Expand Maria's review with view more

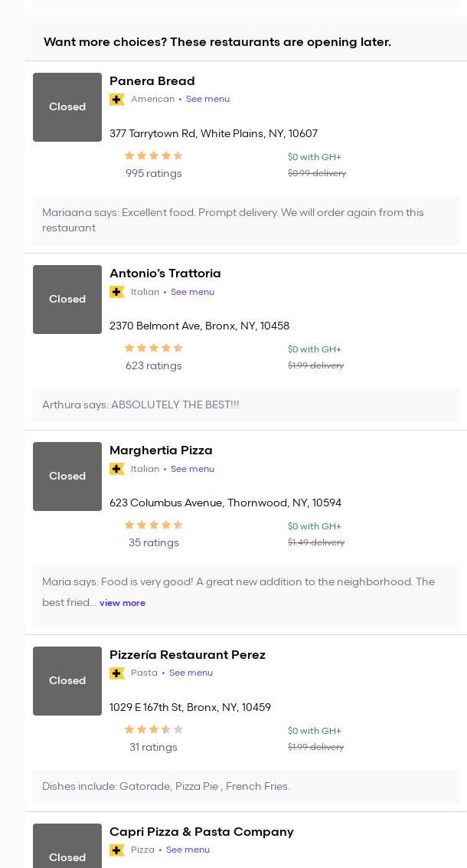tap(122, 603)
